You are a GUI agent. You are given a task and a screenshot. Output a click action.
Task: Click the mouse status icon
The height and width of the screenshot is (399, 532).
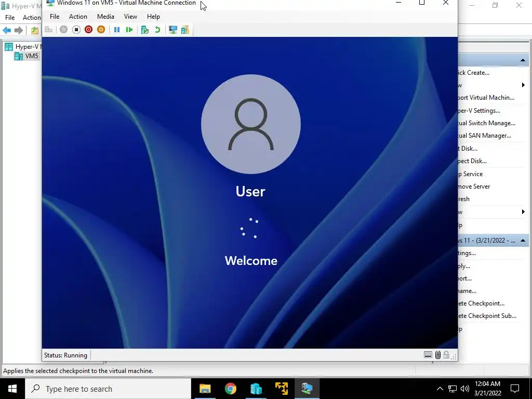click(x=438, y=355)
